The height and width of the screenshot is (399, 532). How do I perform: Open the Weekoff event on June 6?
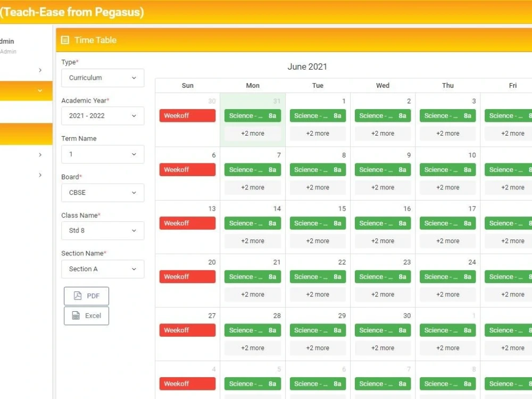187,170
